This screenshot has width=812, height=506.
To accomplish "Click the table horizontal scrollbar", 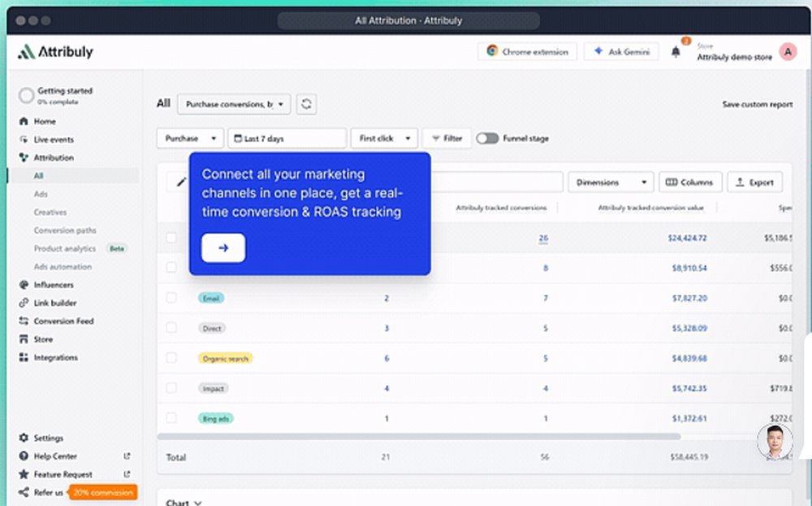I will pos(418,437).
